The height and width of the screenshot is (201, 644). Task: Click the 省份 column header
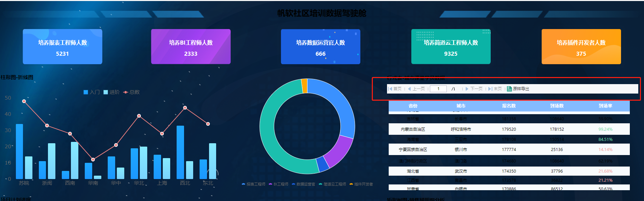pyautogui.click(x=413, y=106)
